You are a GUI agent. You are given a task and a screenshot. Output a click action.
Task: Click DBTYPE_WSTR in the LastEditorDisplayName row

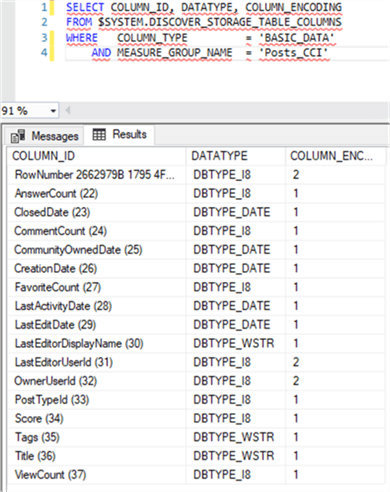click(234, 343)
